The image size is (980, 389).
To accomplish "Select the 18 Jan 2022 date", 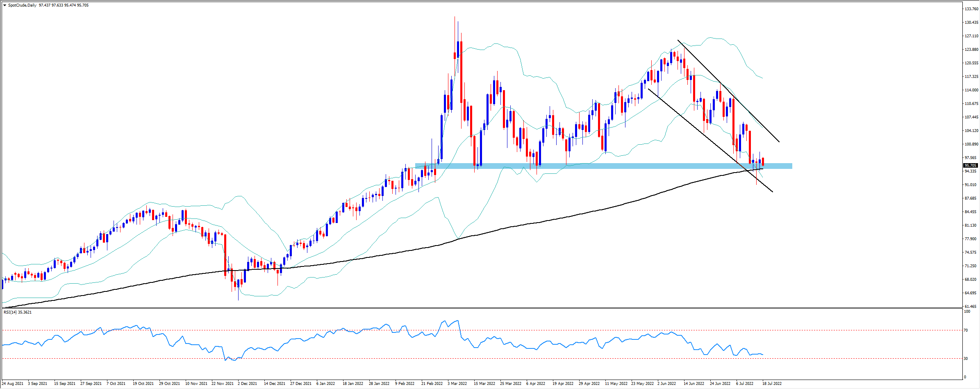I will tap(353, 384).
